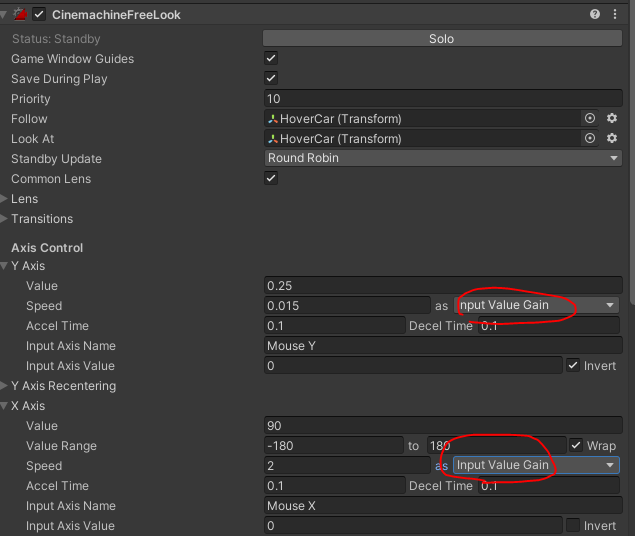The image size is (635, 536).
Task: Click Y Axis Speed field 0.015
Action: (347, 305)
